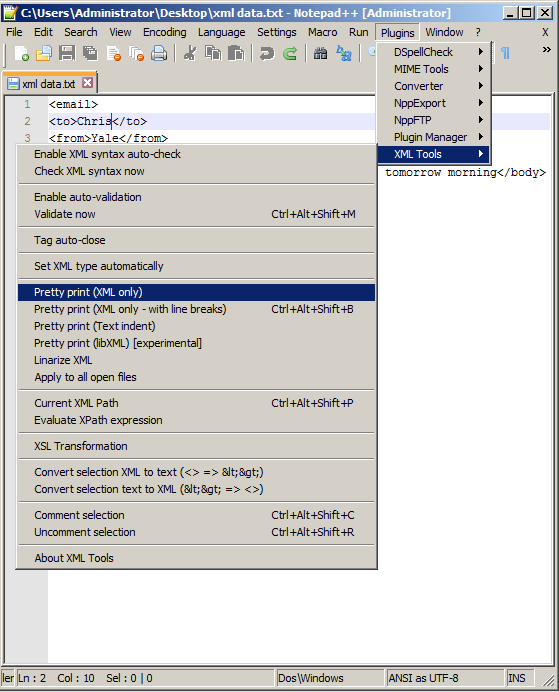This screenshot has height=692, width=559.
Task: Choose Uncomment selection entry
Action: point(196,532)
